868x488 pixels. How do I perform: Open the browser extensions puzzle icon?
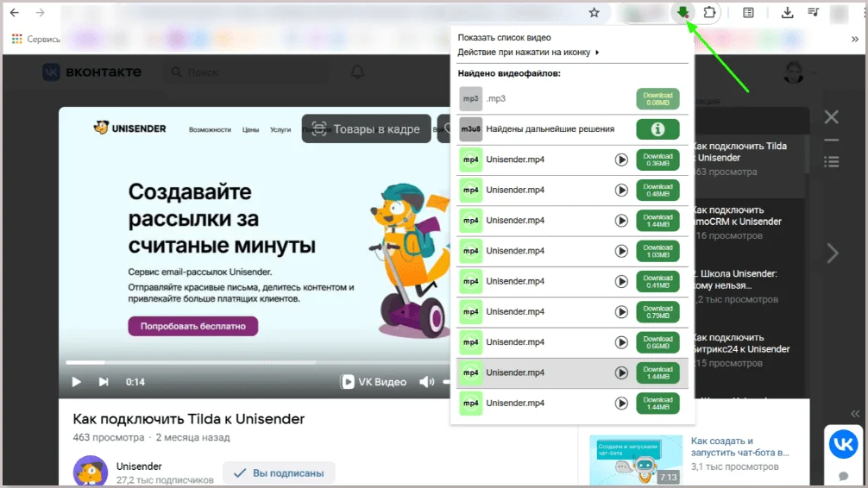click(709, 13)
